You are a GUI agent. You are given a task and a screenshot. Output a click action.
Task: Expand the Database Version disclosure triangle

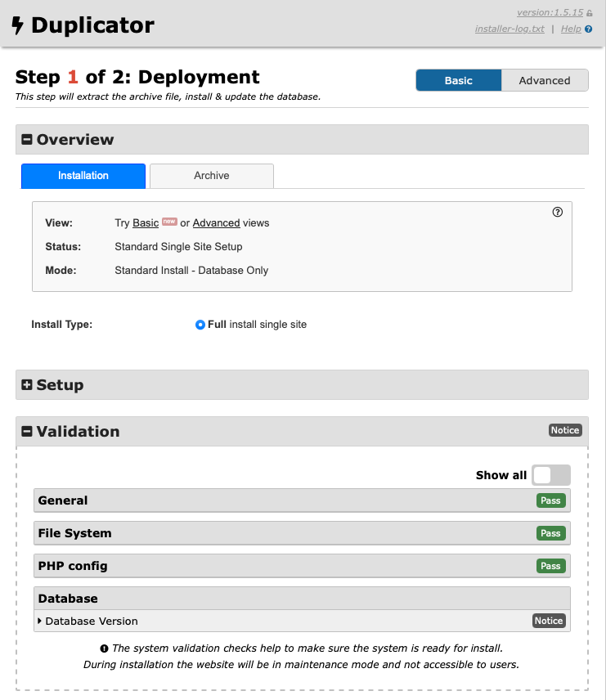(40, 621)
